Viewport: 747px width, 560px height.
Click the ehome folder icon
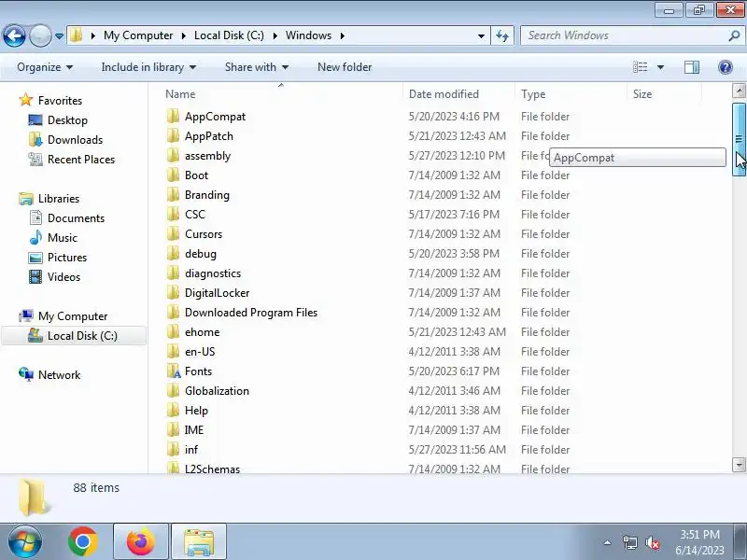[x=174, y=332]
